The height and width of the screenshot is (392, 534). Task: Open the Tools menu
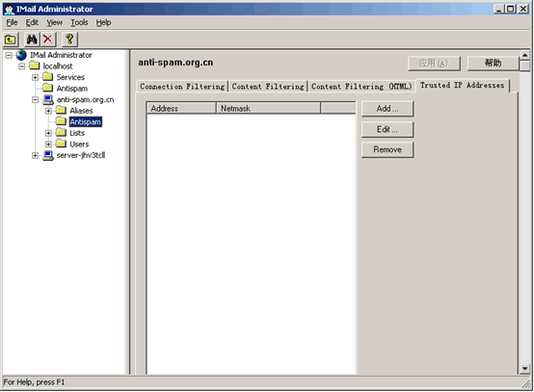click(x=79, y=22)
